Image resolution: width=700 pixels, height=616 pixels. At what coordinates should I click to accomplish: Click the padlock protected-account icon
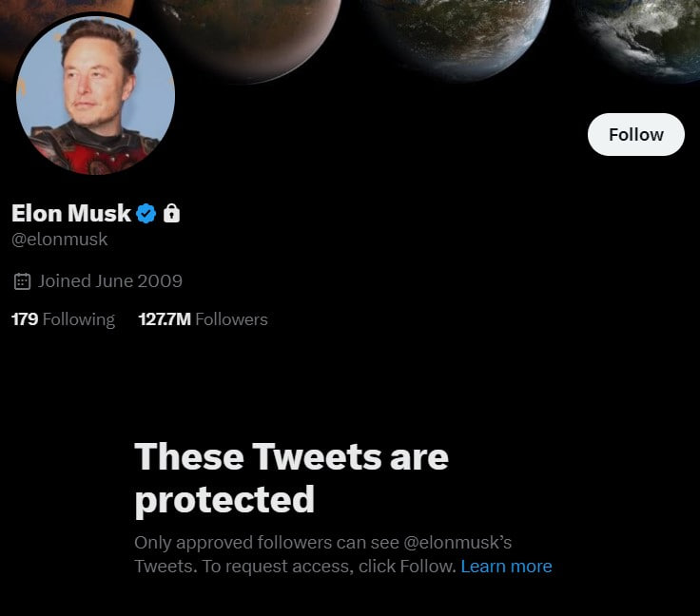pos(171,213)
